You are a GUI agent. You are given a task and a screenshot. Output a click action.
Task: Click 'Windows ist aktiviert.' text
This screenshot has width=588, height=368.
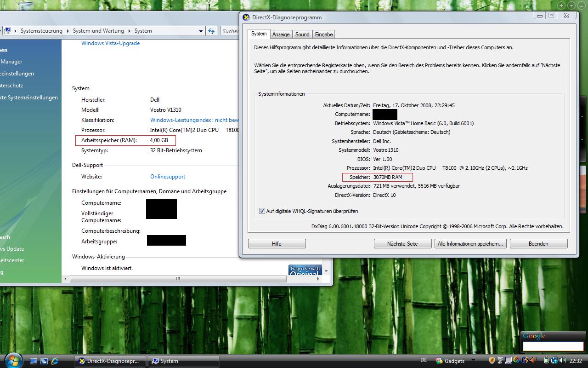coord(107,268)
